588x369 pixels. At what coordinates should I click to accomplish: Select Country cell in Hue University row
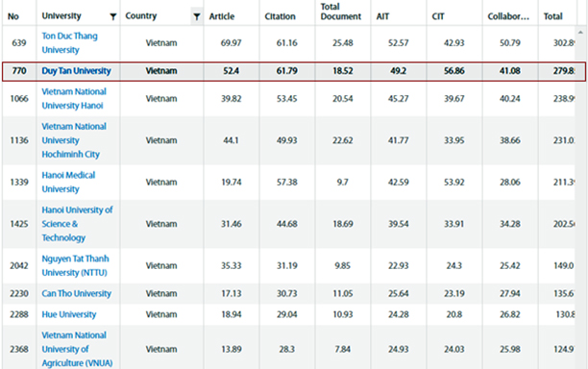tap(161, 314)
